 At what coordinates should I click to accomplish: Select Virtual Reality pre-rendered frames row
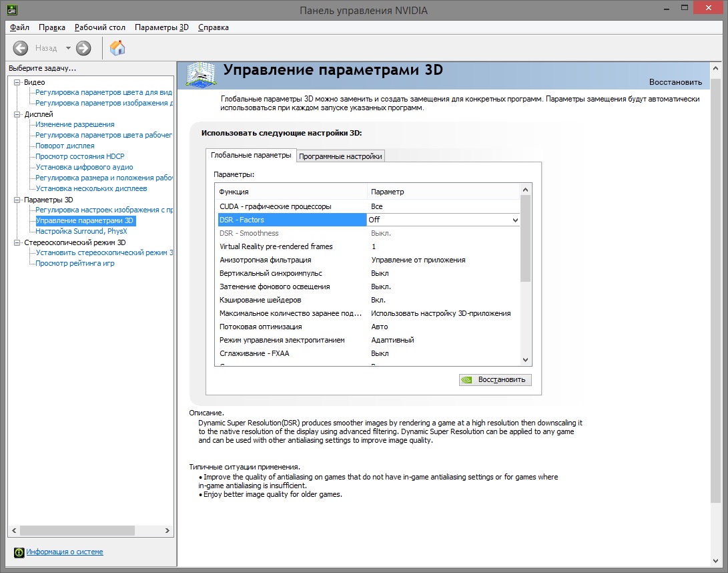tap(368, 247)
